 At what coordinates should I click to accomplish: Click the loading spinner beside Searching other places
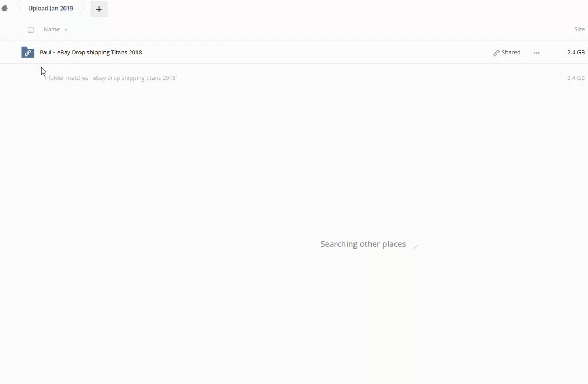pyautogui.click(x=415, y=245)
